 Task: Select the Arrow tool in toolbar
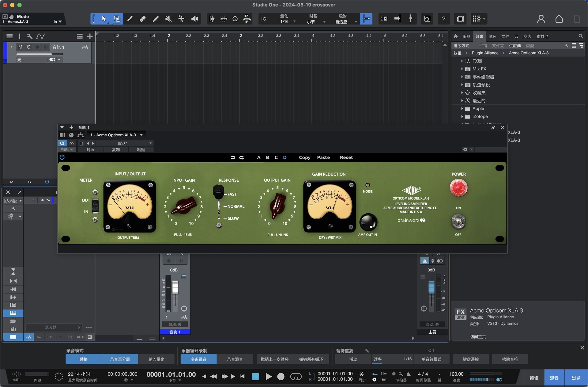point(104,19)
